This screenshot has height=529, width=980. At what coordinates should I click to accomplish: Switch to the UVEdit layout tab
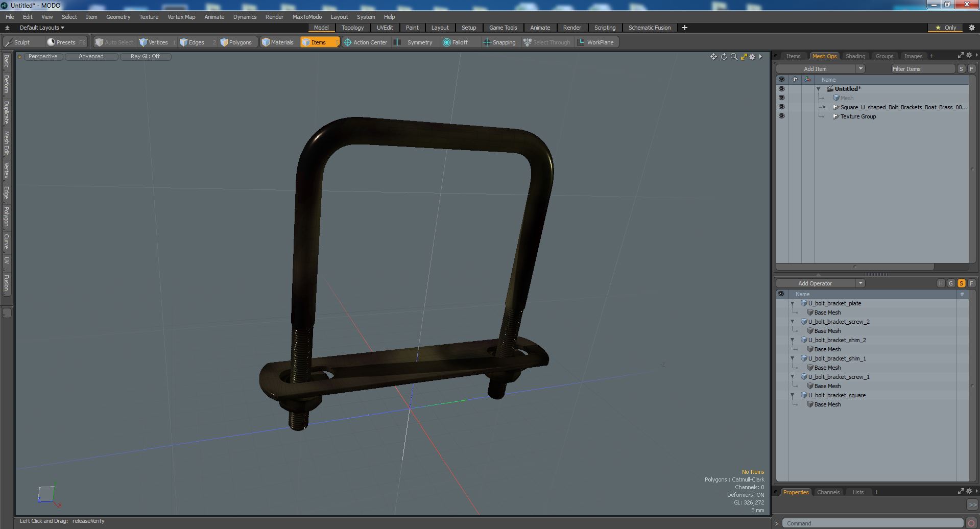[385, 28]
